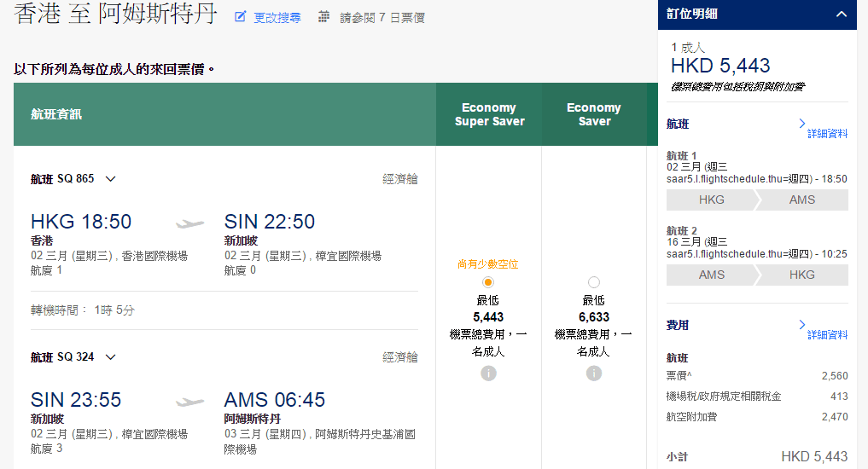Open 請參閱 7 日票價 link
868x469 pixels.
tap(382, 18)
